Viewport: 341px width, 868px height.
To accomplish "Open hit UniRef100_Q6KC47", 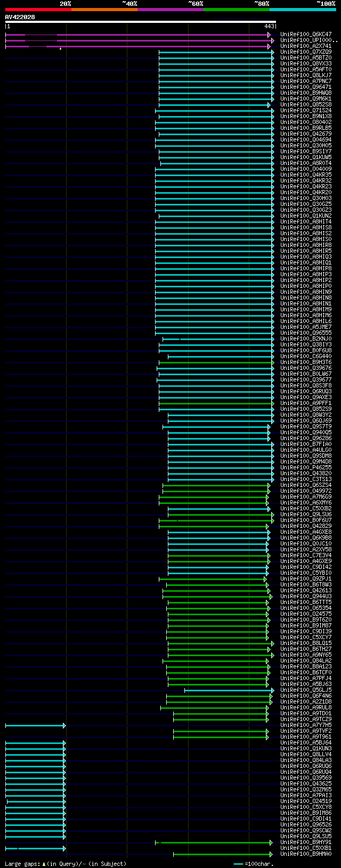I will point(306,35).
